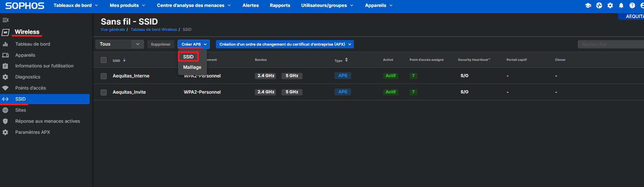Open global settings gear in top bar
This screenshot has height=187, width=644.
click(x=610, y=6)
